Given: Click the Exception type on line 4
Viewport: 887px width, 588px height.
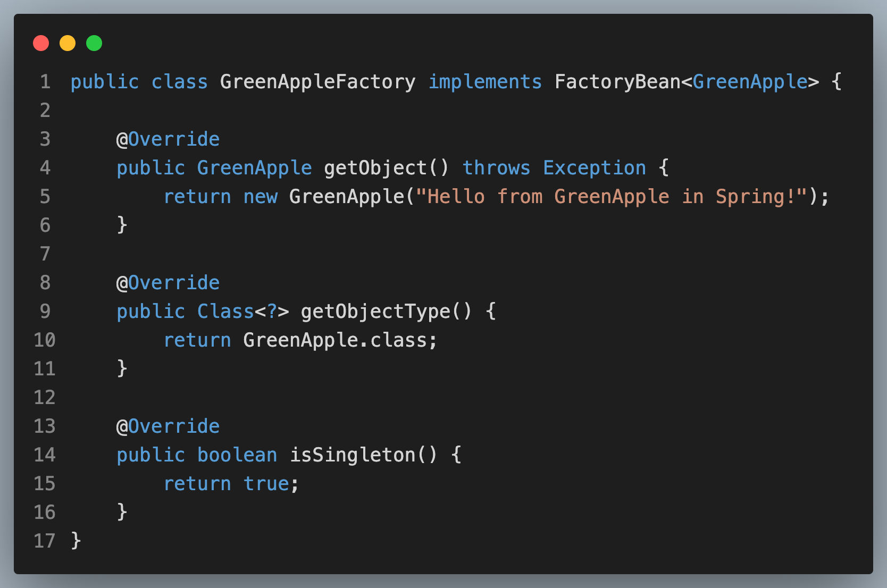Looking at the screenshot, I should pos(595,168).
